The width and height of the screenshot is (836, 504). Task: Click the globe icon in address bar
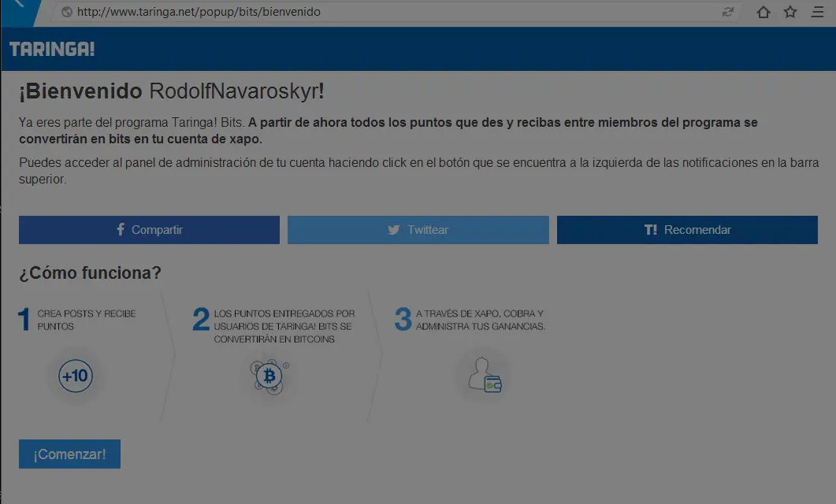(x=67, y=12)
